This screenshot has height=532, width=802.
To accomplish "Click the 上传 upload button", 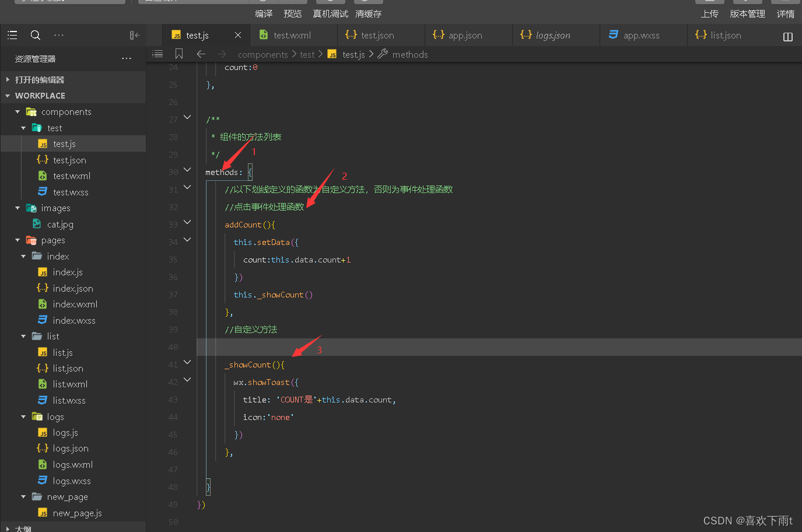I will point(710,13).
